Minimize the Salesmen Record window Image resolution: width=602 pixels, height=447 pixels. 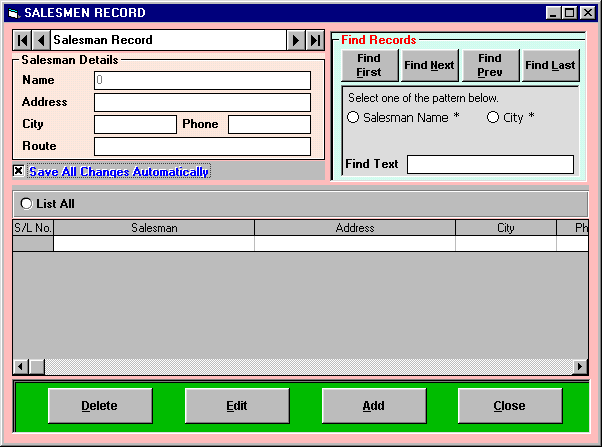[x=553, y=13]
